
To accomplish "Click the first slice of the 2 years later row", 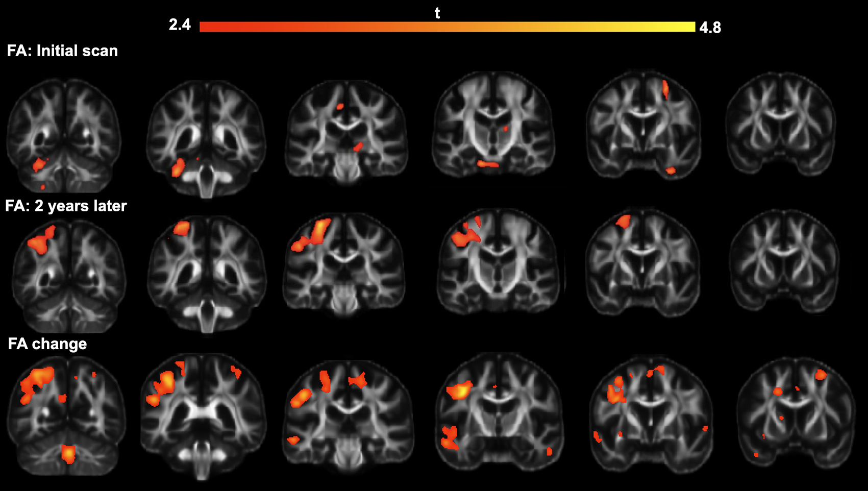I will [69, 276].
